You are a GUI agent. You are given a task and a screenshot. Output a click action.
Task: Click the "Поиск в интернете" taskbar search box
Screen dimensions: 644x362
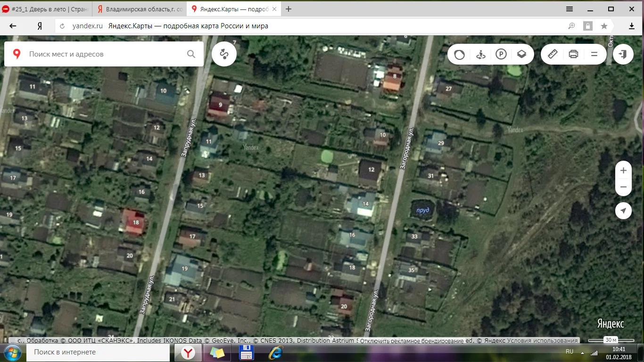[98, 353]
